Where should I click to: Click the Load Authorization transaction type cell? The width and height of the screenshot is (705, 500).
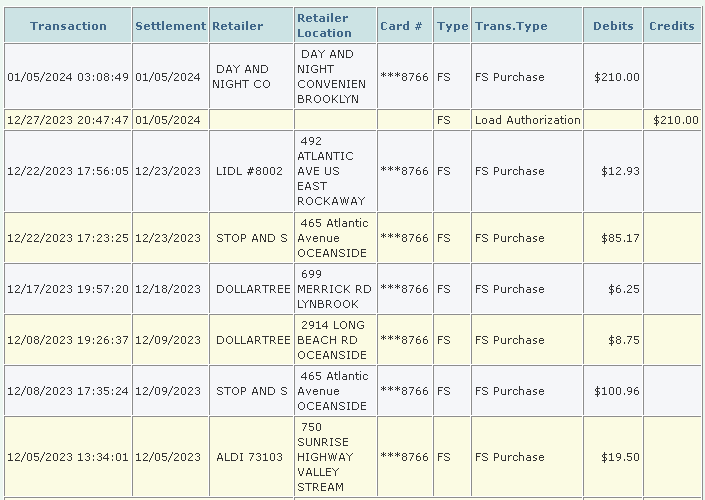pyautogui.click(x=527, y=120)
